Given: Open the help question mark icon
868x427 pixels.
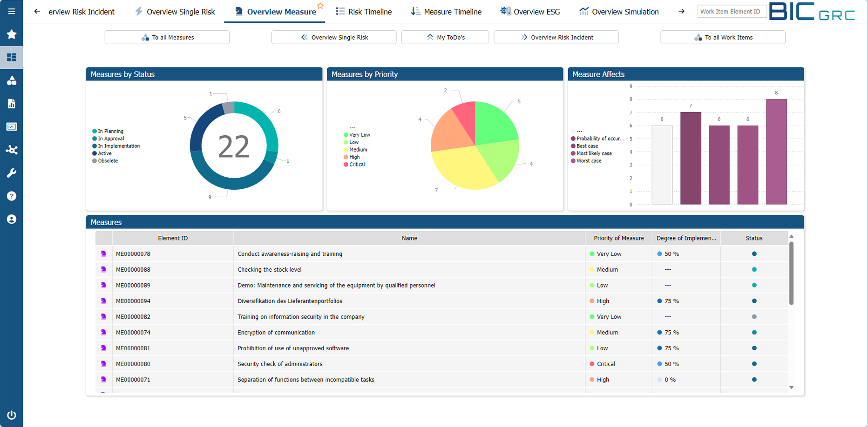Looking at the screenshot, I should 12,196.
